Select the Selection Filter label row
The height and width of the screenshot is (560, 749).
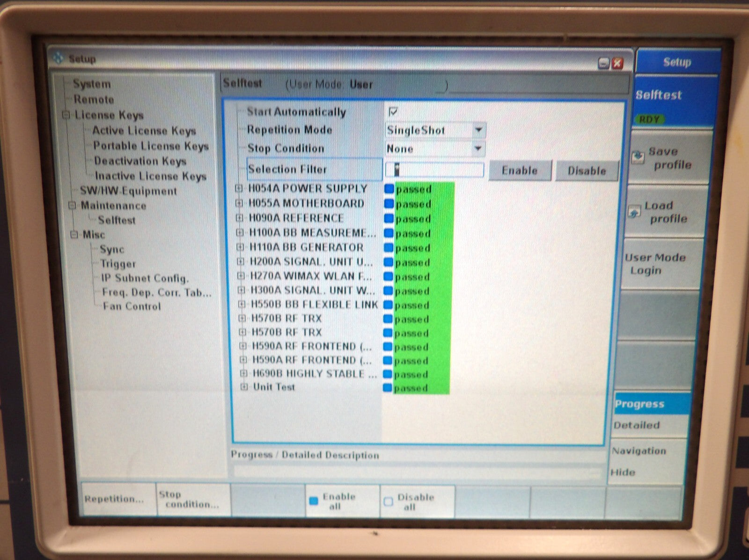point(314,169)
